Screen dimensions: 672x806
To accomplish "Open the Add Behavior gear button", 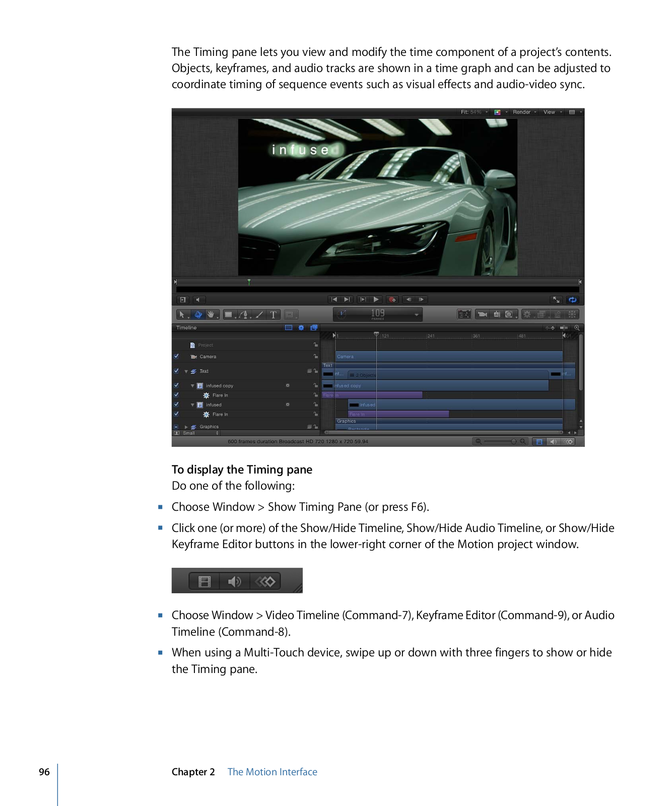I will (x=527, y=314).
